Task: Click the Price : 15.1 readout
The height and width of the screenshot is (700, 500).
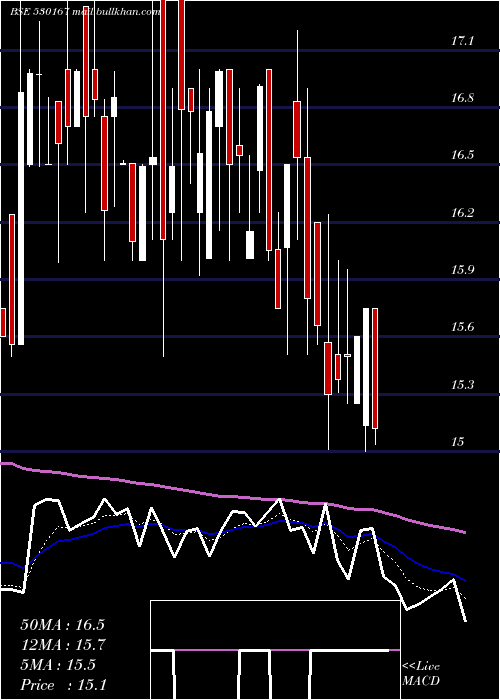Action: [x=63, y=685]
